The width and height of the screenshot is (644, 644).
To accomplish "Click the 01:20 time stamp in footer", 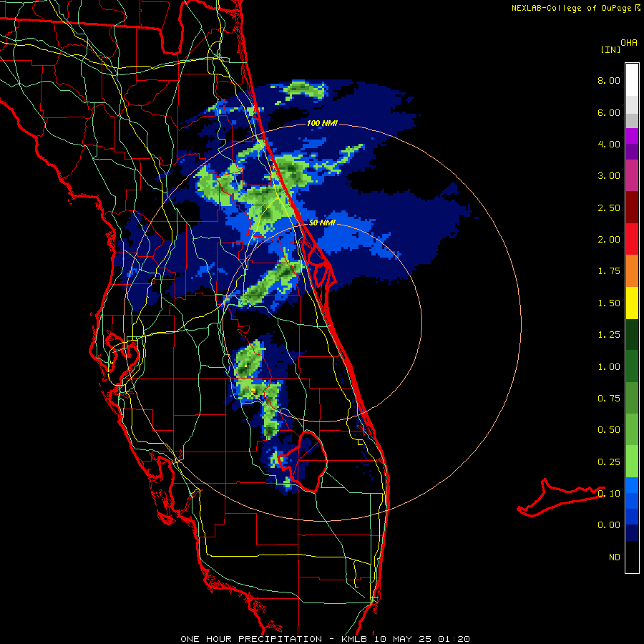I will tap(454, 639).
